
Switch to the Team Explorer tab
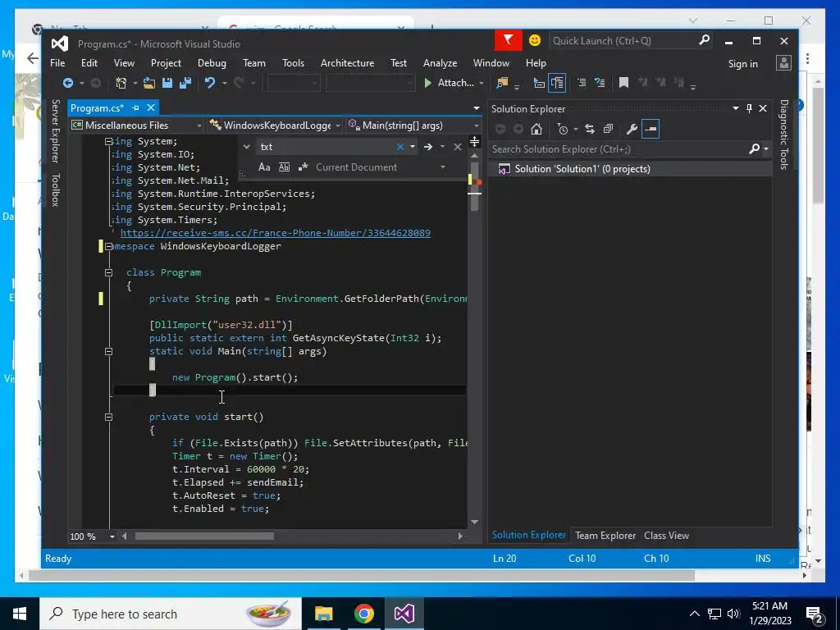[x=605, y=535]
